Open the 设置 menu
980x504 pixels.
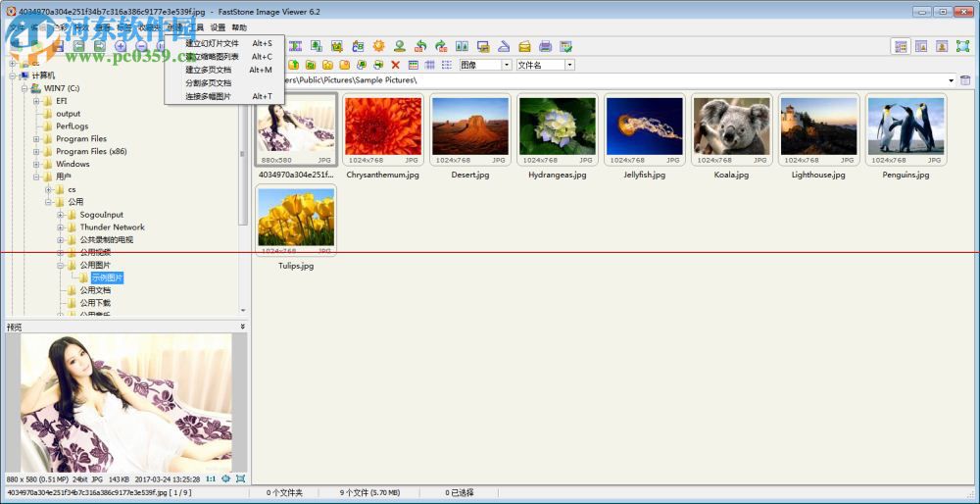point(218,27)
